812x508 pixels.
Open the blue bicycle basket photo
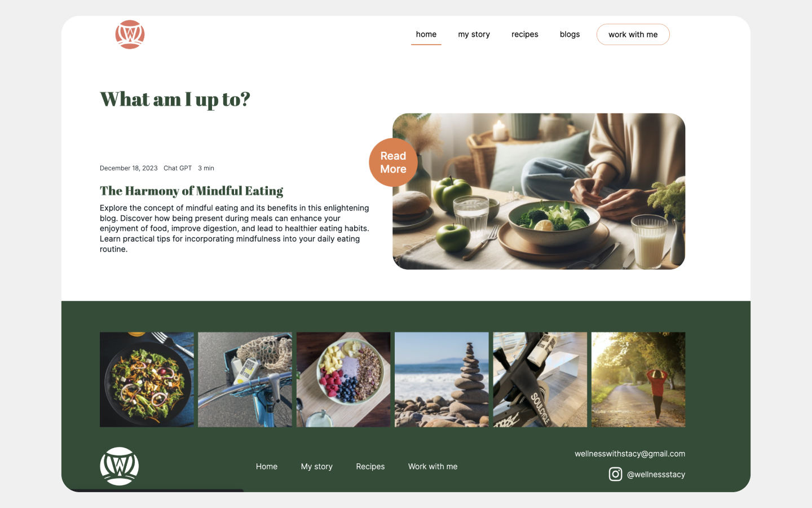tap(245, 379)
